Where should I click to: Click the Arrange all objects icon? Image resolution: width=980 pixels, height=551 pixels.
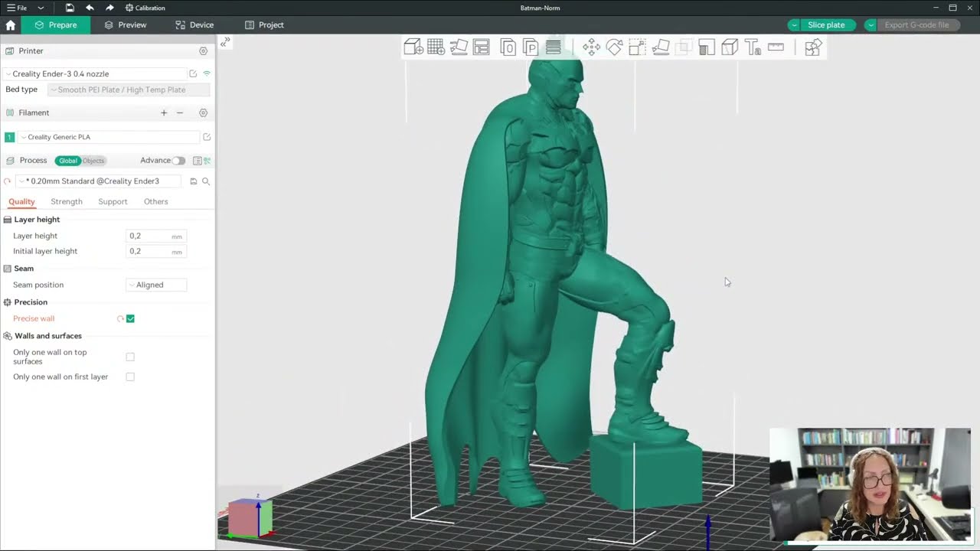point(481,47)
